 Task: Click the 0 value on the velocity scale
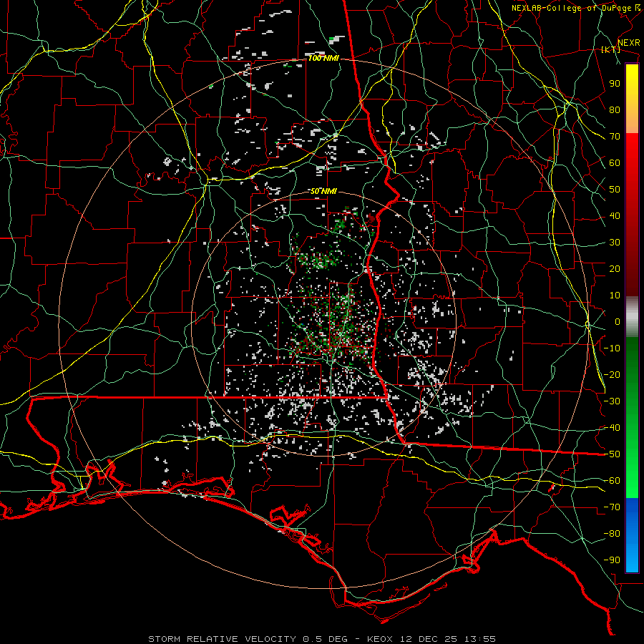(x=618, y=322)
